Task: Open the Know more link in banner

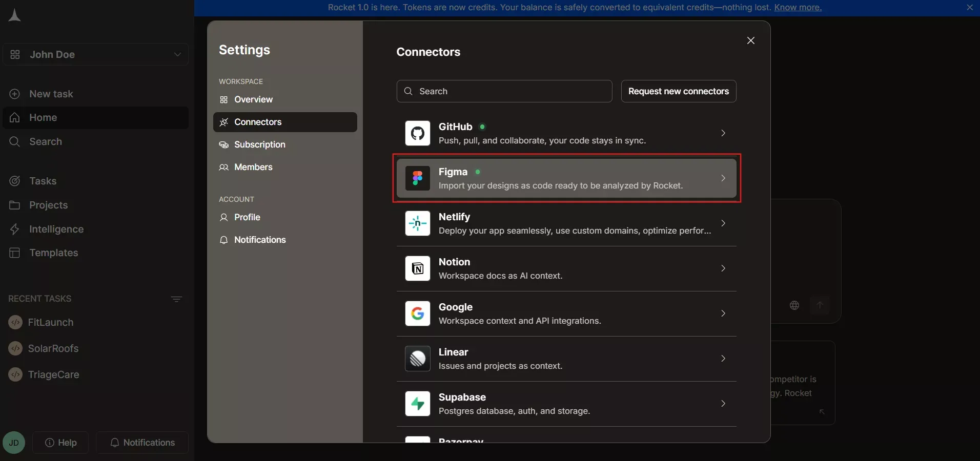Action: pos(798,7)
